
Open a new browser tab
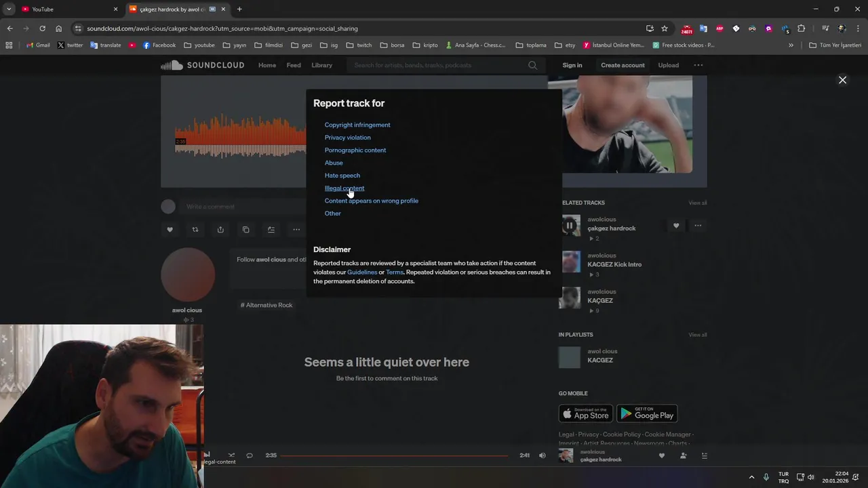click(x=239, y=9)
